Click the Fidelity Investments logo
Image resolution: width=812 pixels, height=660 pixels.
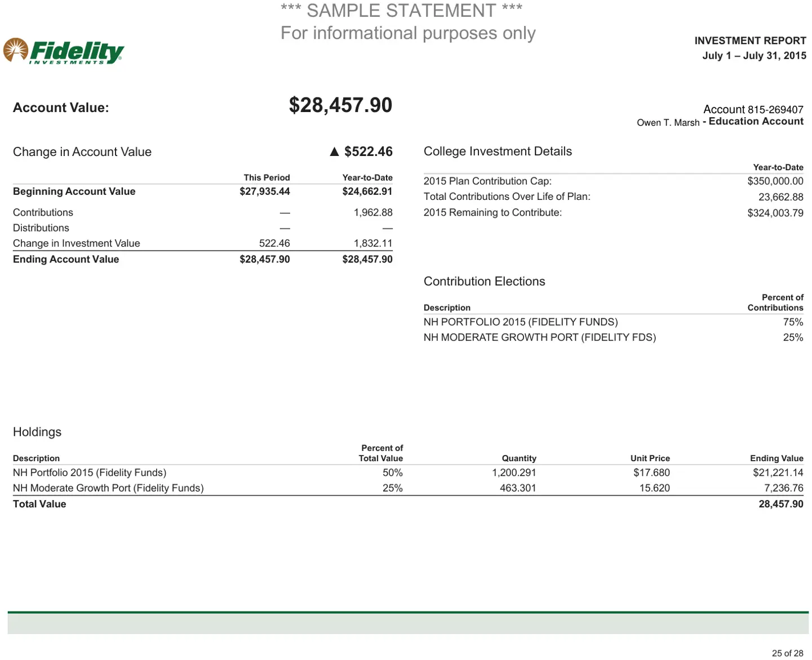64,51
